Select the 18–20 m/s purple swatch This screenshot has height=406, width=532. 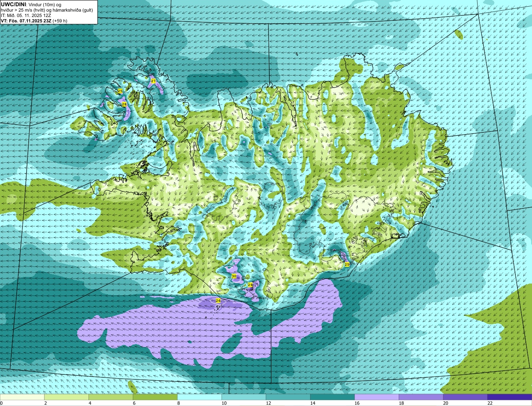tap(421, 397)
